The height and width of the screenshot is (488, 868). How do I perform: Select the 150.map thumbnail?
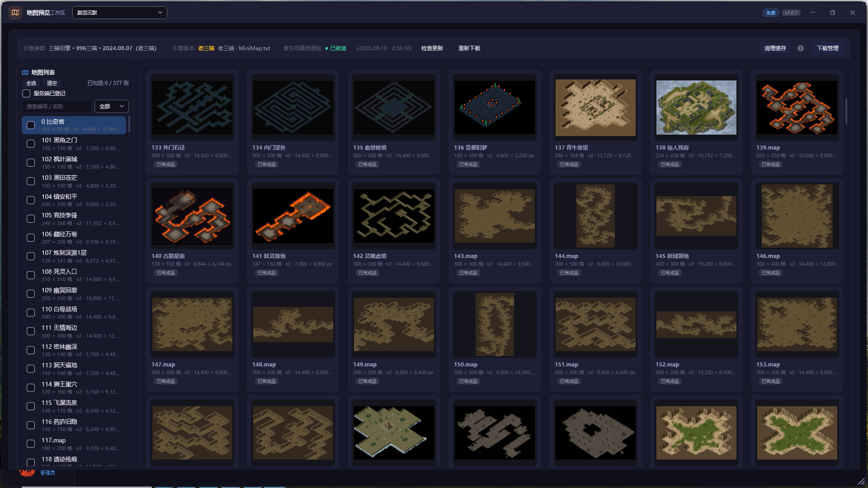495,324
